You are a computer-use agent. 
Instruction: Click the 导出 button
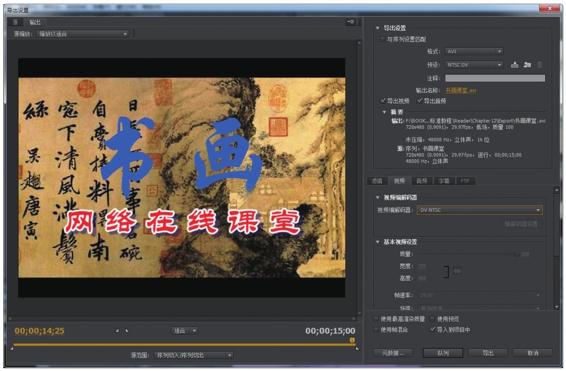tap(488, 353)
